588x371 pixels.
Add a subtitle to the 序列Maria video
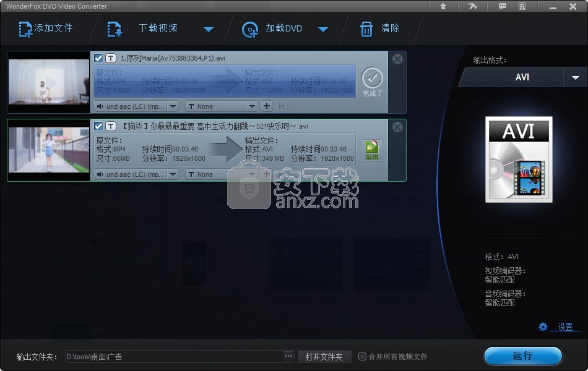pos(267,106)
